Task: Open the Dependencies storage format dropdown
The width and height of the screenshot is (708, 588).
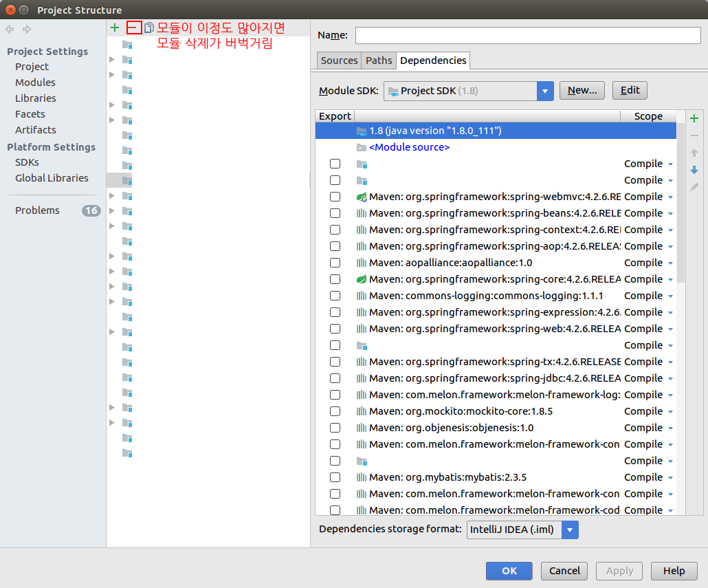Action: 570,530
